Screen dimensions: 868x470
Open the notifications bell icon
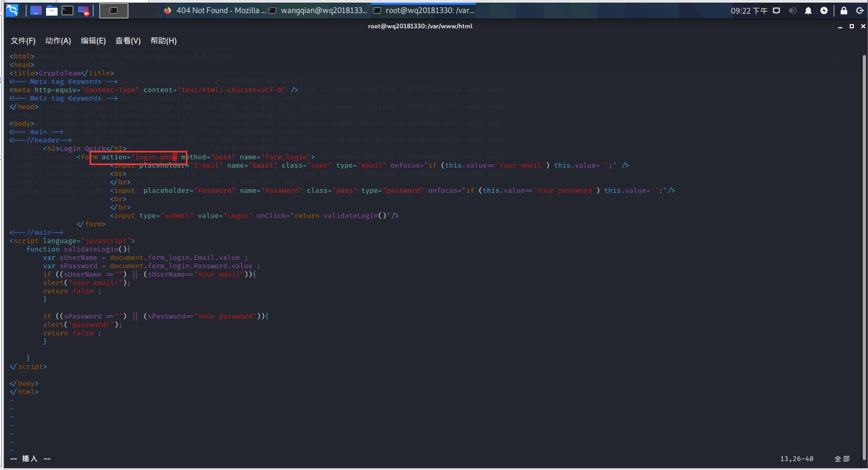click(808, 10)
